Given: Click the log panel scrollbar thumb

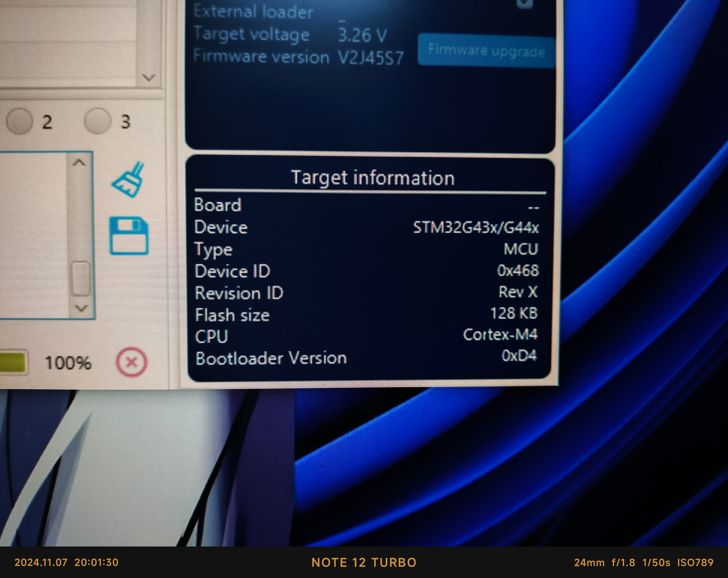Looking at the screenshot, I should coord(81,279).
